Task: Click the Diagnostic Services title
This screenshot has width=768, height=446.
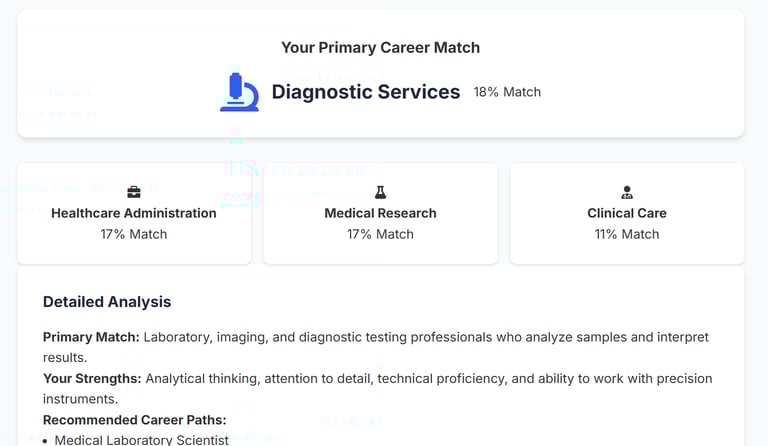Action: 366,92
